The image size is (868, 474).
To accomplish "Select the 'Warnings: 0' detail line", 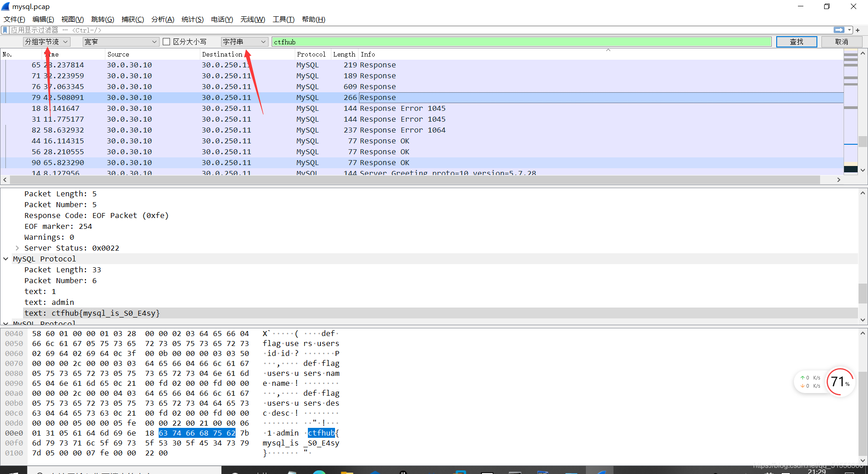I will (49, 237).
